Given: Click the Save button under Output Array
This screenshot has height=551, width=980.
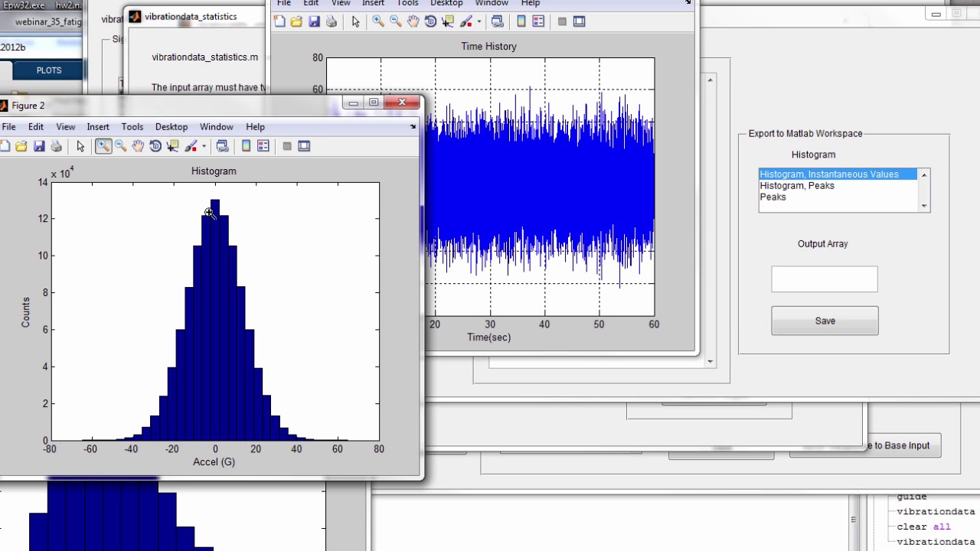Looking at the screenshot, I should [x=825, y=321].
